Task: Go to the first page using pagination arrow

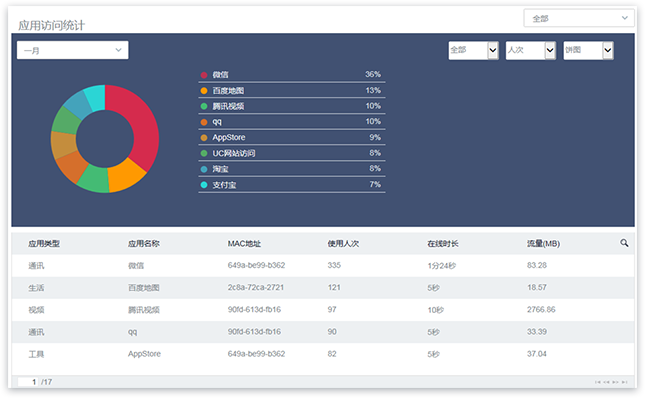Action: pos(598,382)
